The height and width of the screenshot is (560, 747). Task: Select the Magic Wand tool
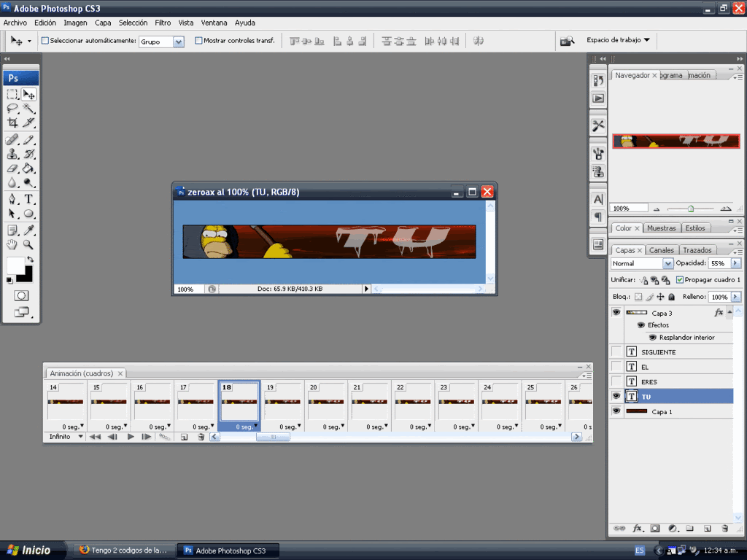29,108
